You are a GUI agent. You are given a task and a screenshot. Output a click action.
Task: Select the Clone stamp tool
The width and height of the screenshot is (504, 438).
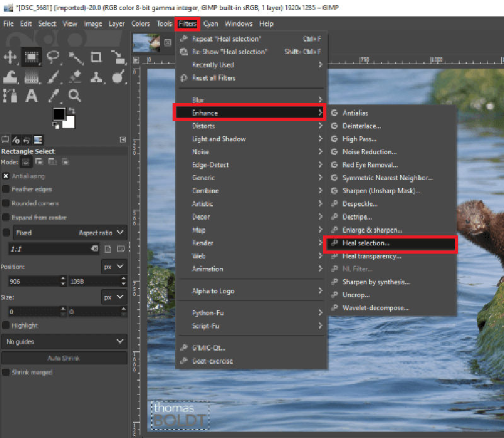pos(96,77)
